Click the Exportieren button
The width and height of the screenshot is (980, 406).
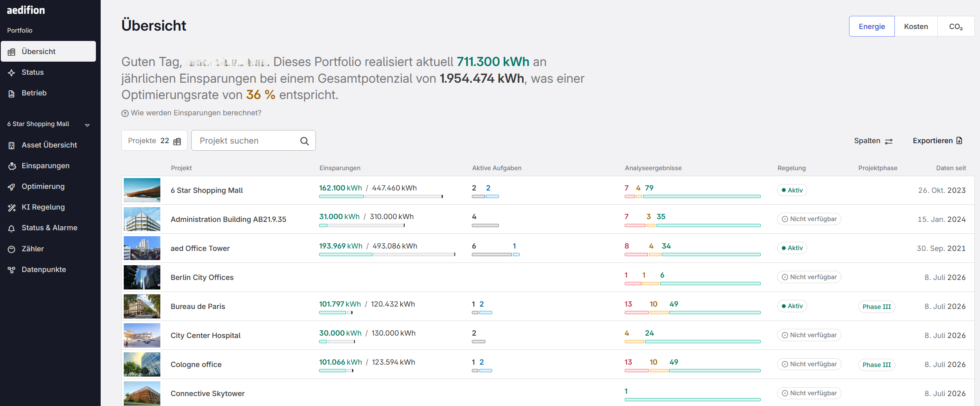point(937,141)
